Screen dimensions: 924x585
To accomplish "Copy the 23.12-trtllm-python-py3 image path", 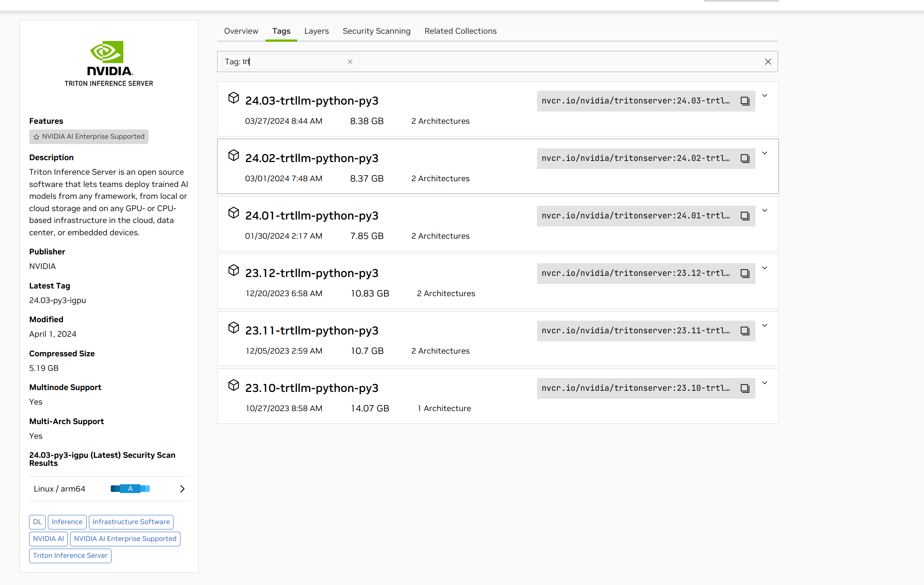I will click(x=745, y=273).
